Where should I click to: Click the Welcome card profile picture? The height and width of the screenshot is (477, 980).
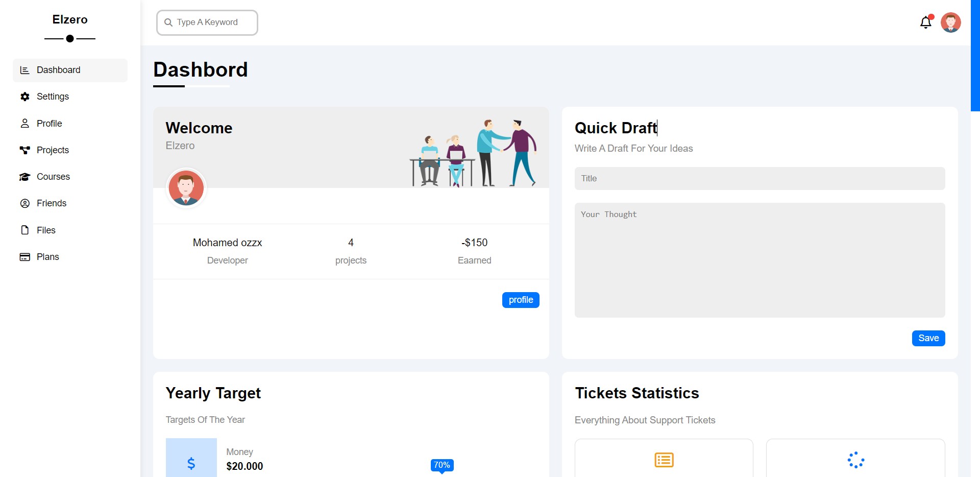tap(186, 188)
